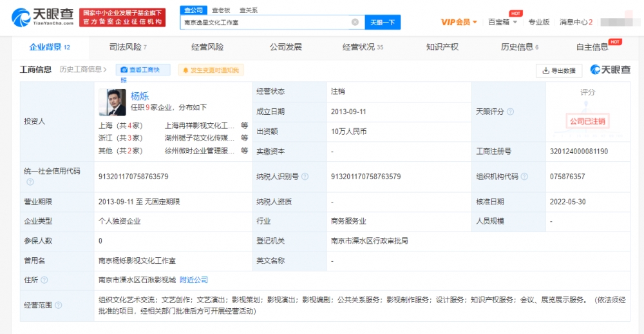Switch to the 查老板 search tab
Screen dimensions: 644x334
(x=221, y=10)
